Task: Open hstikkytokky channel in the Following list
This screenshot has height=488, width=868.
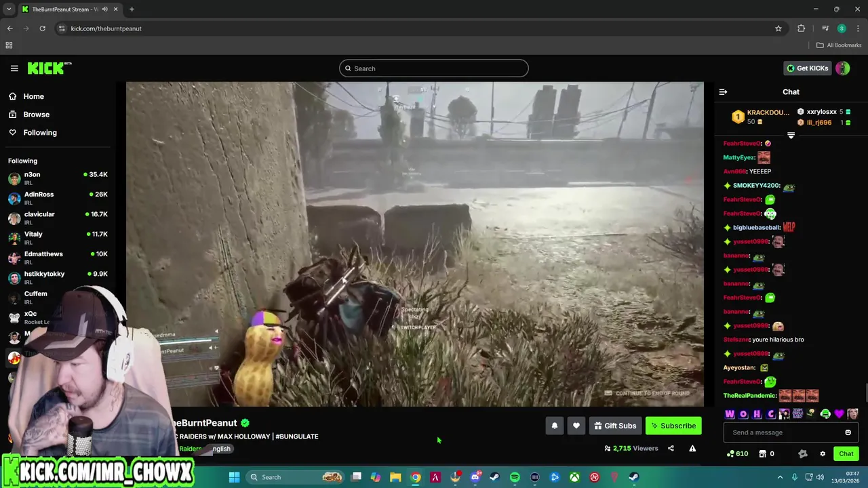Action: (58, 277)
